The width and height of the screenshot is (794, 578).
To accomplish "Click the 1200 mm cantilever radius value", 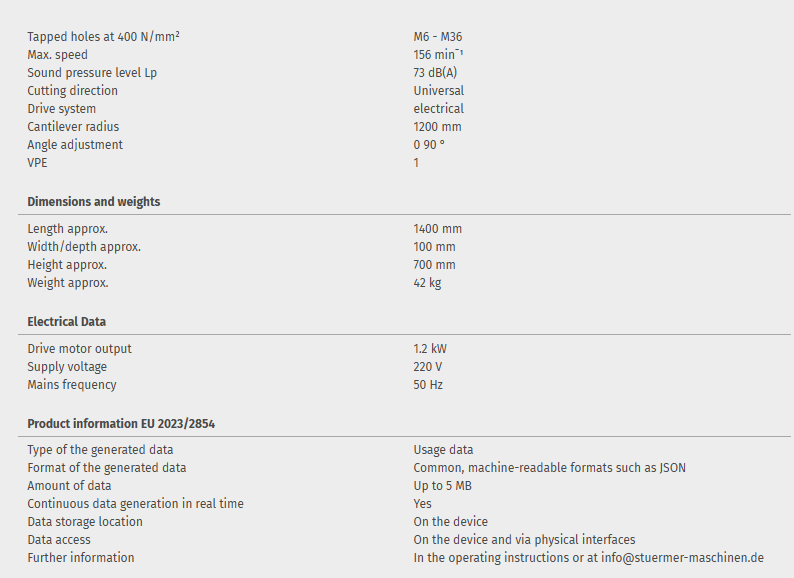I will [x=437, y=127].
